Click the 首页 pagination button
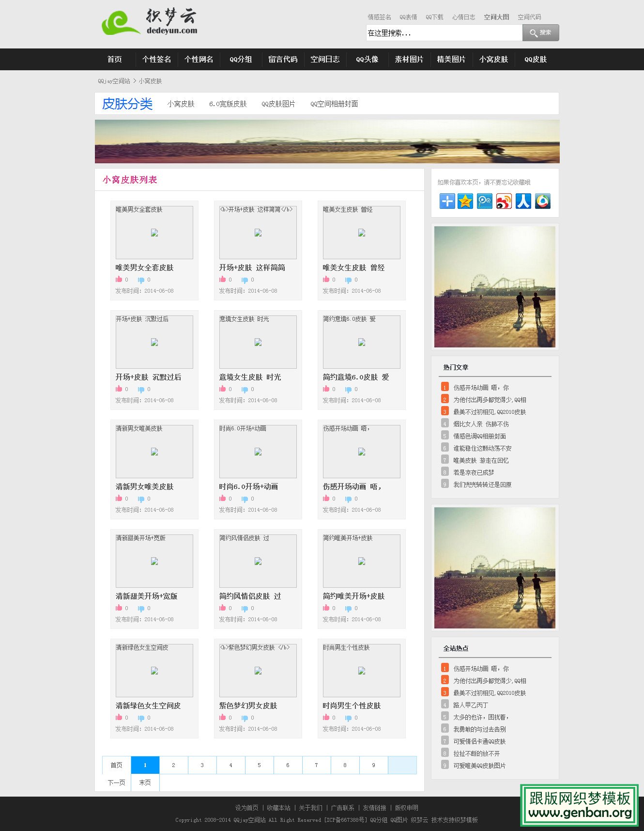The height and width of the screenshot is (831, 644). click(x=116, y=765)
